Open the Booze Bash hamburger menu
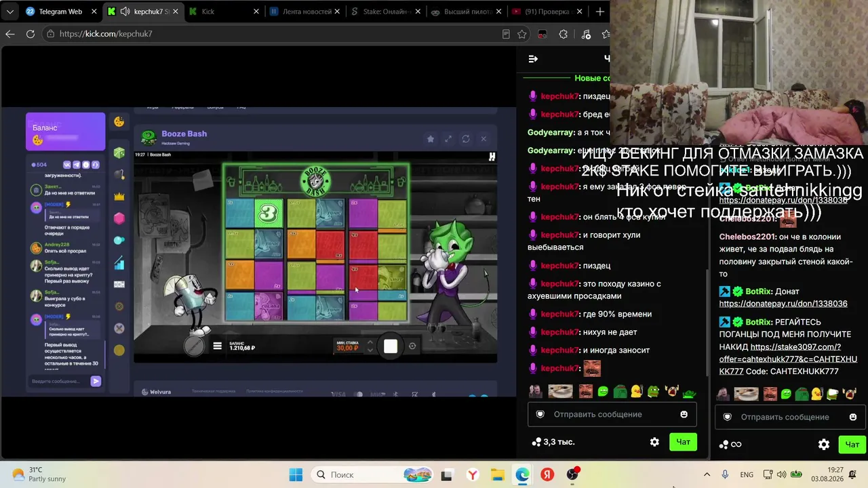Screen dimensions: 868x488 point(217,346)
